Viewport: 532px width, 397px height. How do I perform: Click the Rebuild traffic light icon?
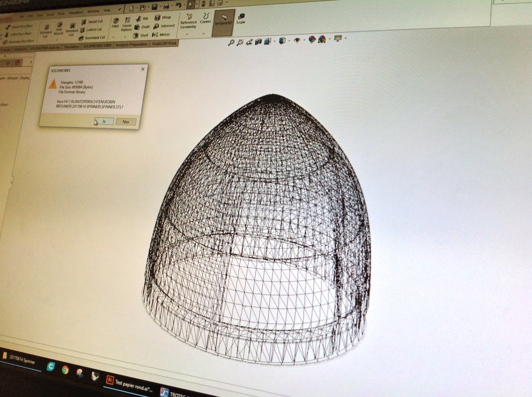203,4
